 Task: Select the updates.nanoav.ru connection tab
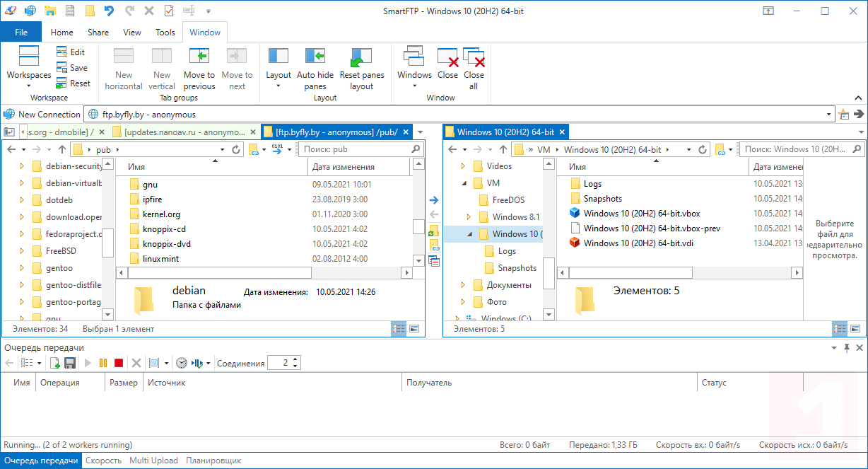tap(184, 132)
